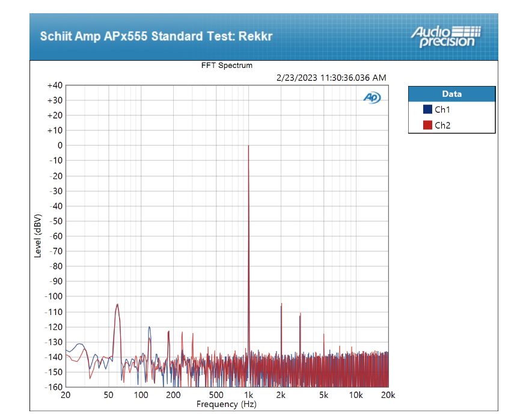The width and height of the screenshot is (532, 419).
Task: Select the Ch2 red color swatch
Action: click(x=427, y=125)
